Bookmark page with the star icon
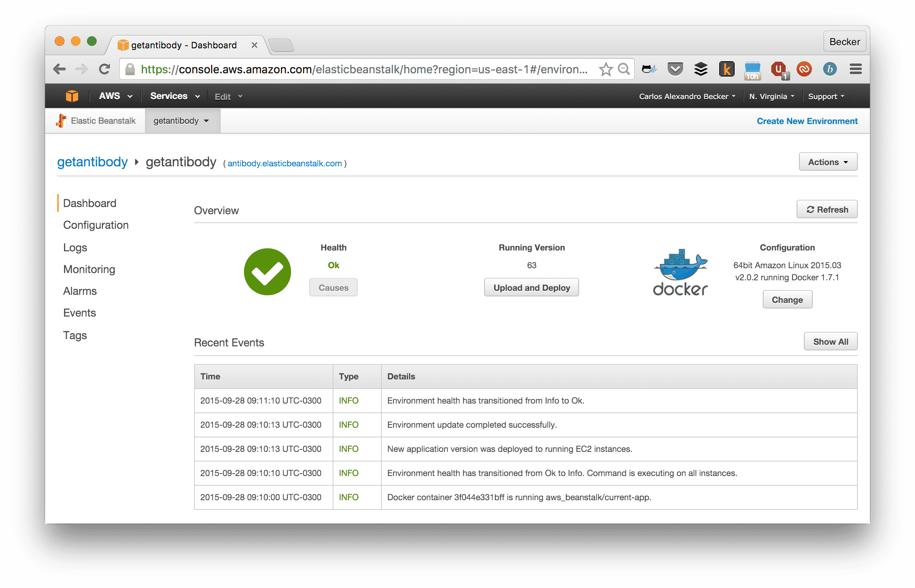 606,69
